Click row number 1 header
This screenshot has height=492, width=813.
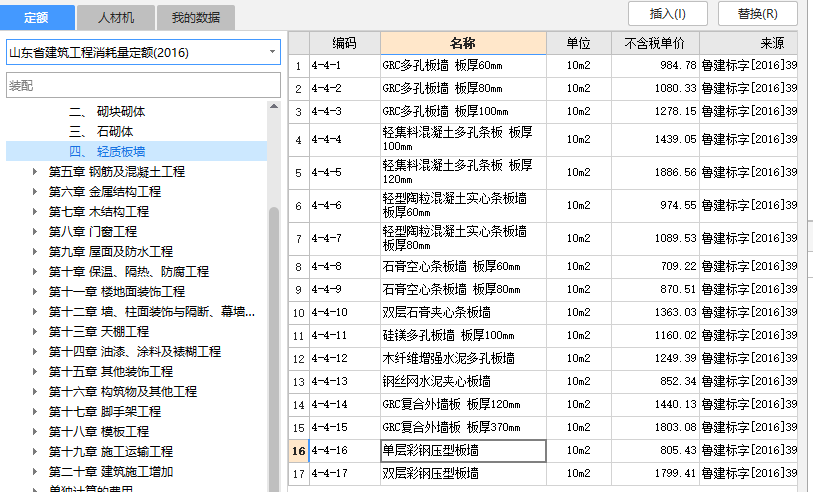(x=299, y=66)
